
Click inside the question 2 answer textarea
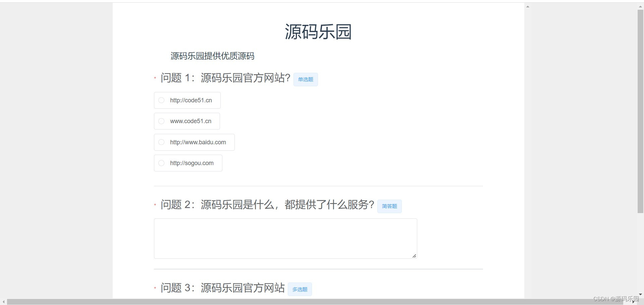pos(285,238)
